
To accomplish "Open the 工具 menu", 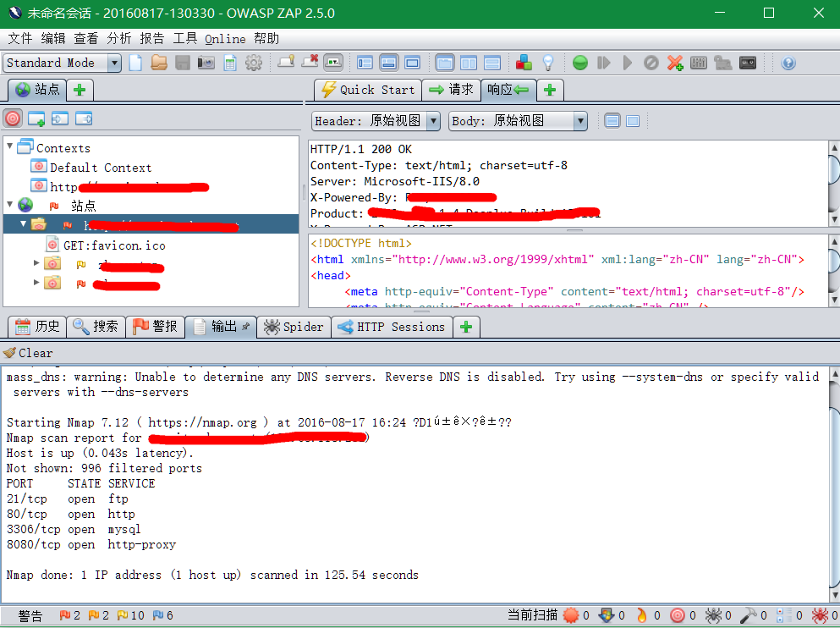I will [x=185, y=39].
